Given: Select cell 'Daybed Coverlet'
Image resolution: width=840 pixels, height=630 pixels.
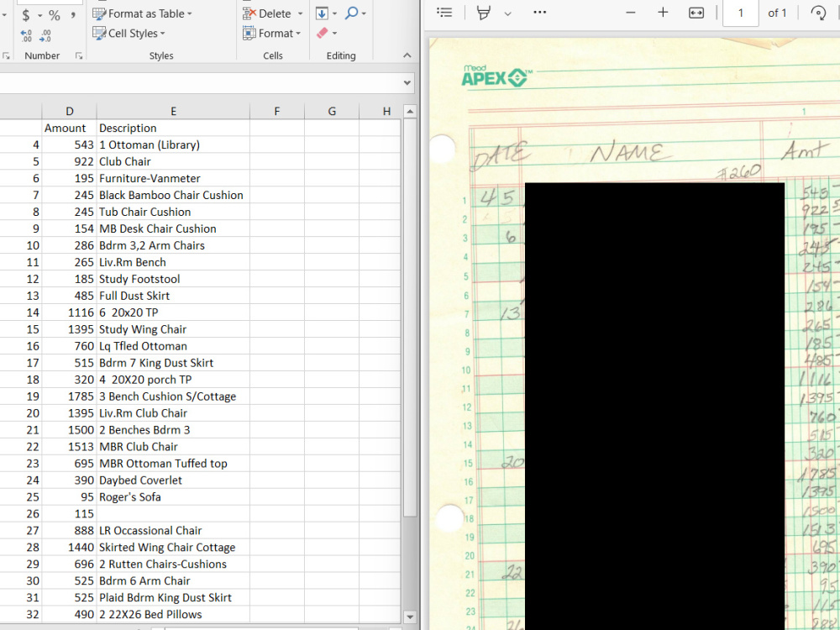Looking at the screenshot, I should [174, 480].
